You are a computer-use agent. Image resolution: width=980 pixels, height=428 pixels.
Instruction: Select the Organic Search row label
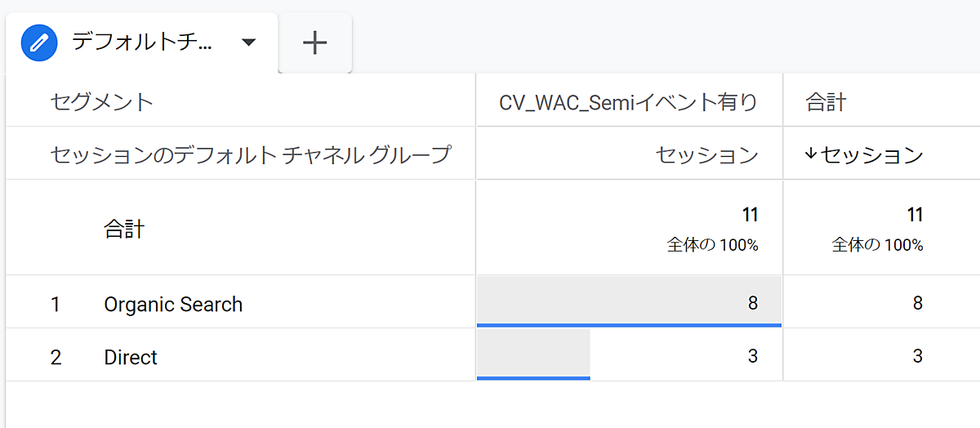pos(173,305)
